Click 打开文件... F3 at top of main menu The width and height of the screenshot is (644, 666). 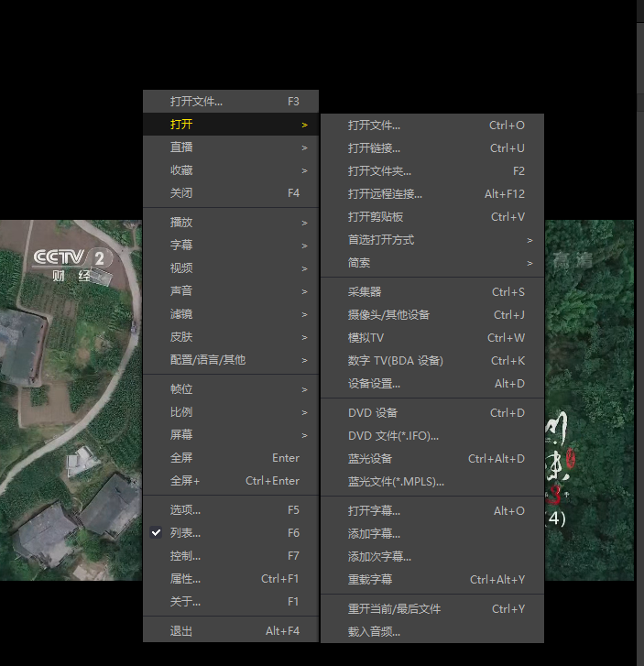pos(231,102)
